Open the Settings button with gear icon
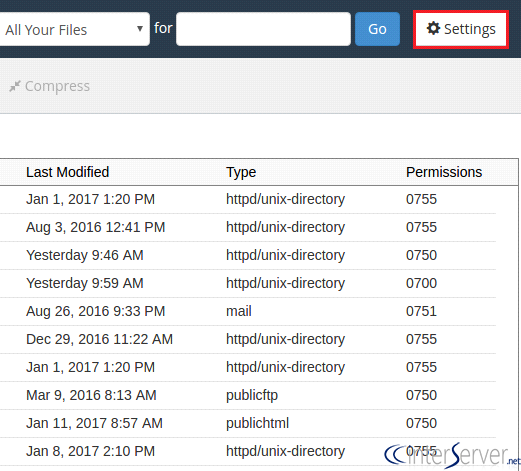 point(461,29)
